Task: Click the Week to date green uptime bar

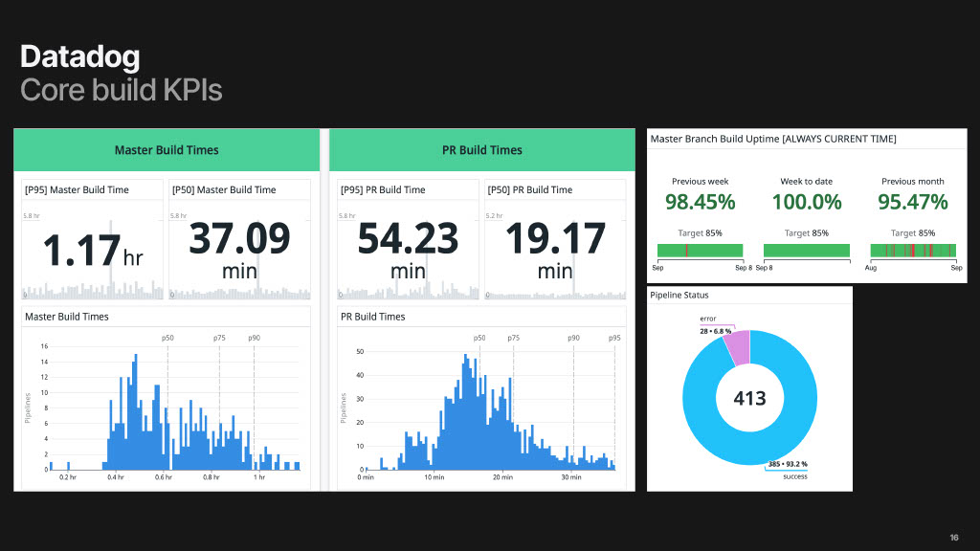Action: [x=807, y=251]
